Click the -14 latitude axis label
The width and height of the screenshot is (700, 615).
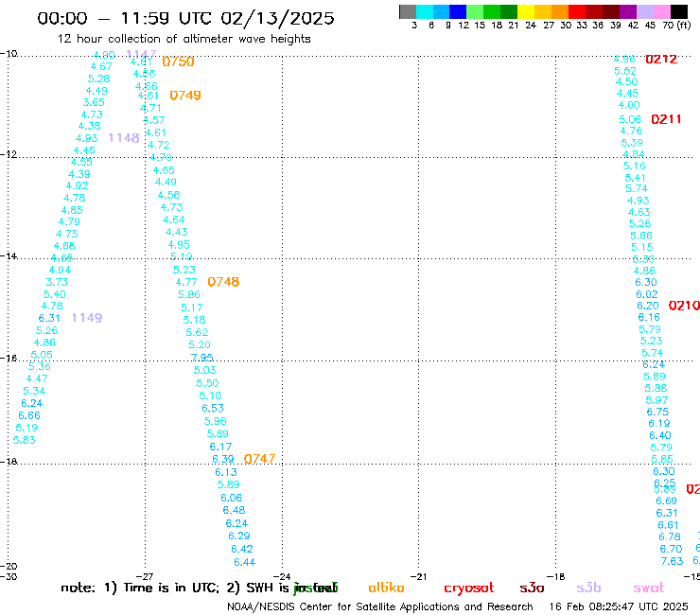pos(9,255)
